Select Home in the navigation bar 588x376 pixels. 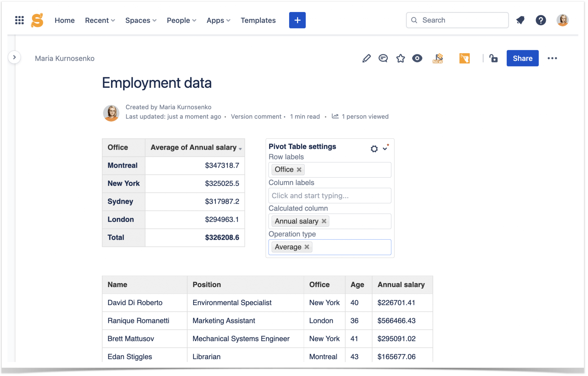tap(65, 20)
